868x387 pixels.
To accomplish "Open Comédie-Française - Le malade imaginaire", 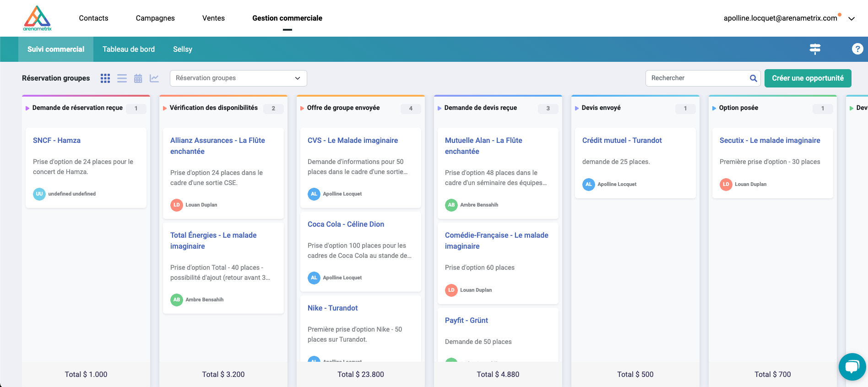I will point(497,240).
